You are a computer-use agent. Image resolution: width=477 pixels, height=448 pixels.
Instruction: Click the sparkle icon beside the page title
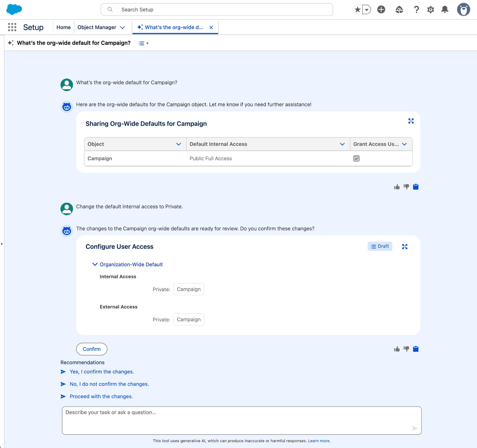(x=10, y=43)
